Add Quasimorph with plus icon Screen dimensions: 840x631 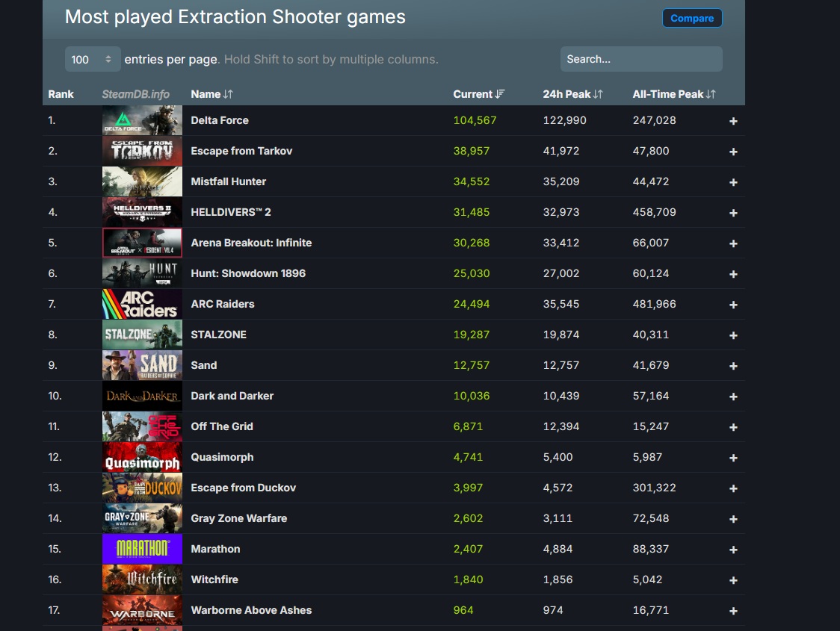coord(733,458)
